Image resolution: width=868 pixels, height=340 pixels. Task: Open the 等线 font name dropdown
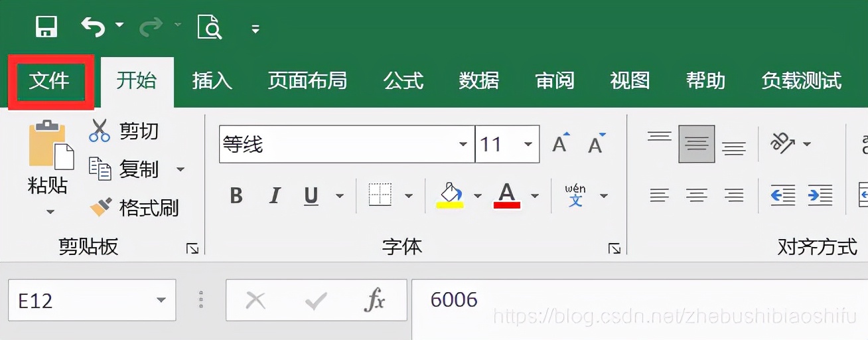point(463,144)
